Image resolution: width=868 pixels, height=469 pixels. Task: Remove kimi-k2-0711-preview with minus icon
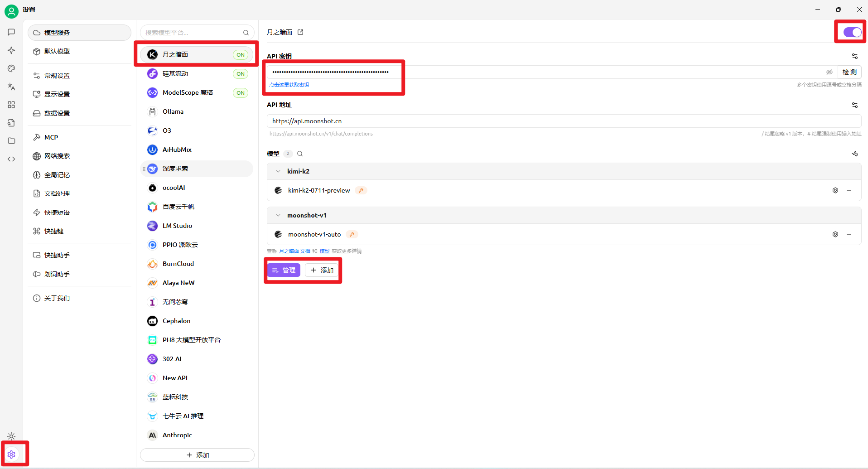point(849,190)
